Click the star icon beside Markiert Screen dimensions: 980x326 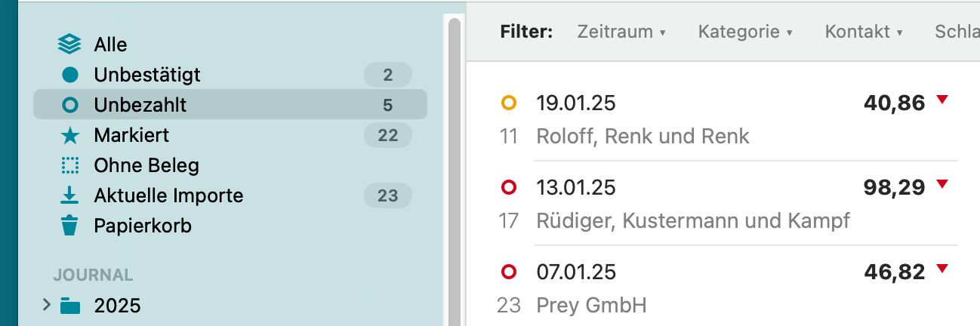[x=69, y=135]
